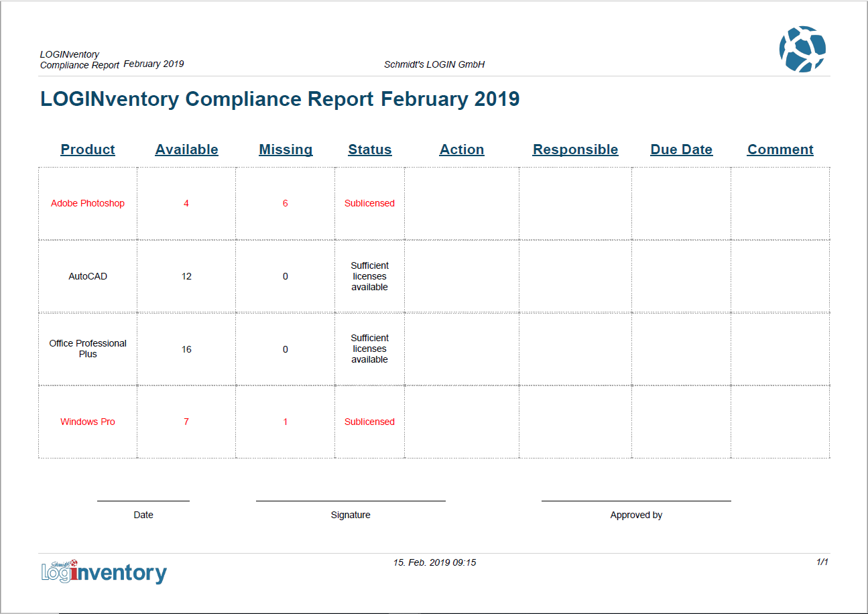Click the Comment cell for Office Professional Plus

tap(780, 349)
